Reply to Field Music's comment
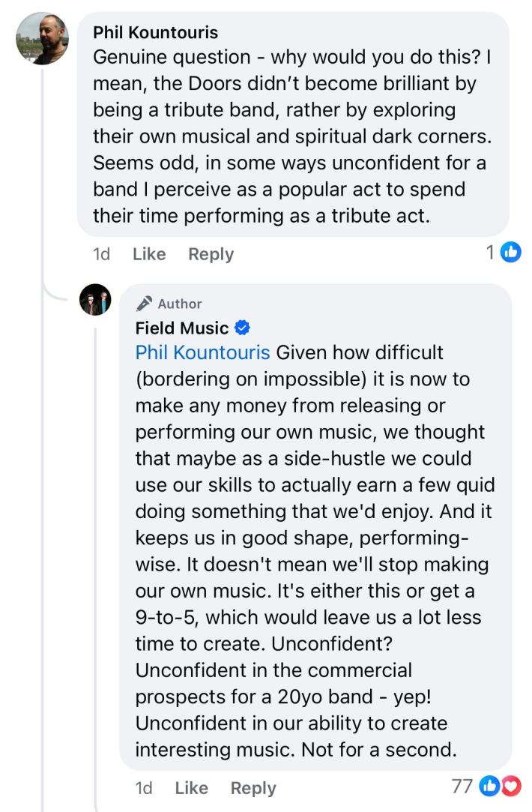The image size is (532, 812). (253, 788)
